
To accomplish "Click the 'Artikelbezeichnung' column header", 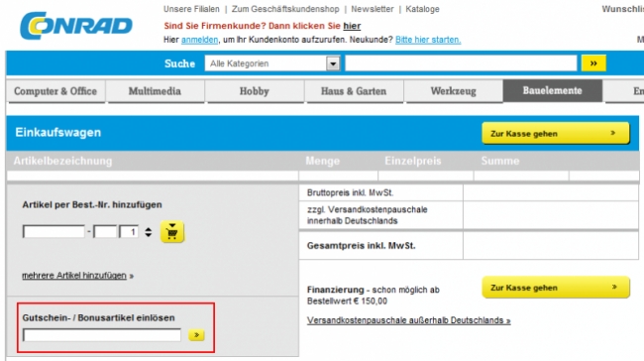I will coord(62,161).
